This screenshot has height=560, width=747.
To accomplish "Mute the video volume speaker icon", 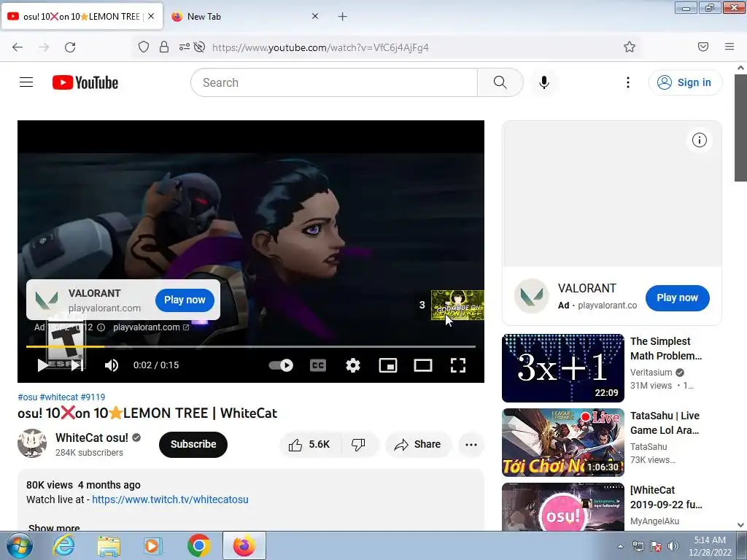I will click(x=112, y=365).
